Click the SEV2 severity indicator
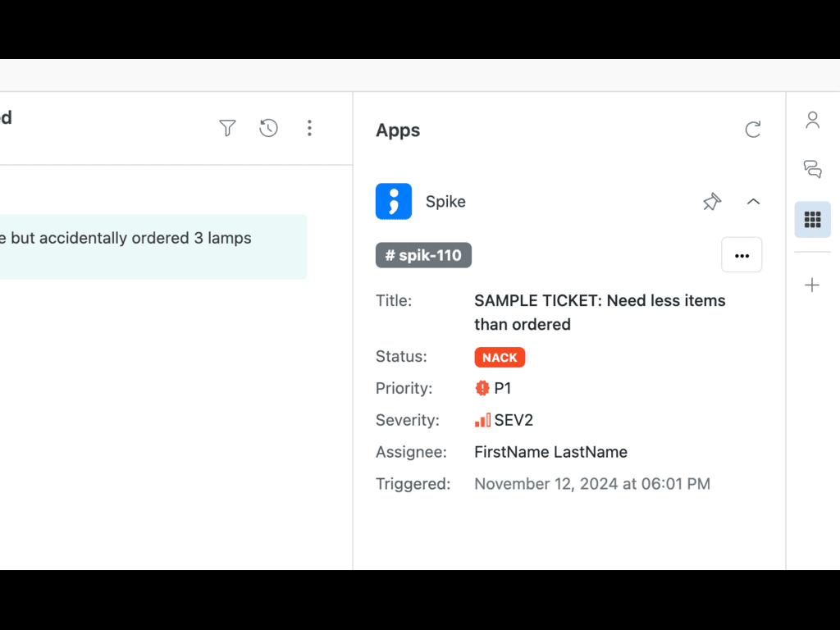Viewport: 840px width, 630px height. click(504, 421)
